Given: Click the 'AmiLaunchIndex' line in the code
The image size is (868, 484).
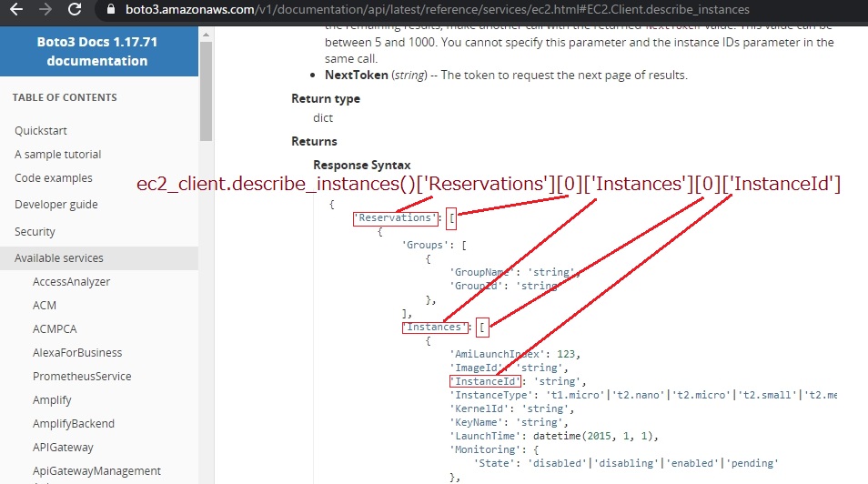Looking at the screenshot, I should tap(515, 354).
